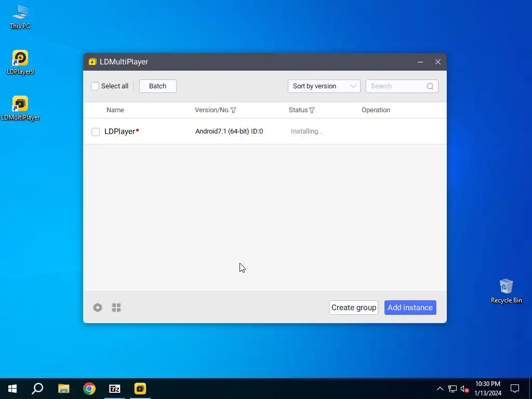The width and height of the screenshot is (532, 399).
Task: Open LDMultiPlayer settings hexagon icon
Action: [x=98, y=308]
